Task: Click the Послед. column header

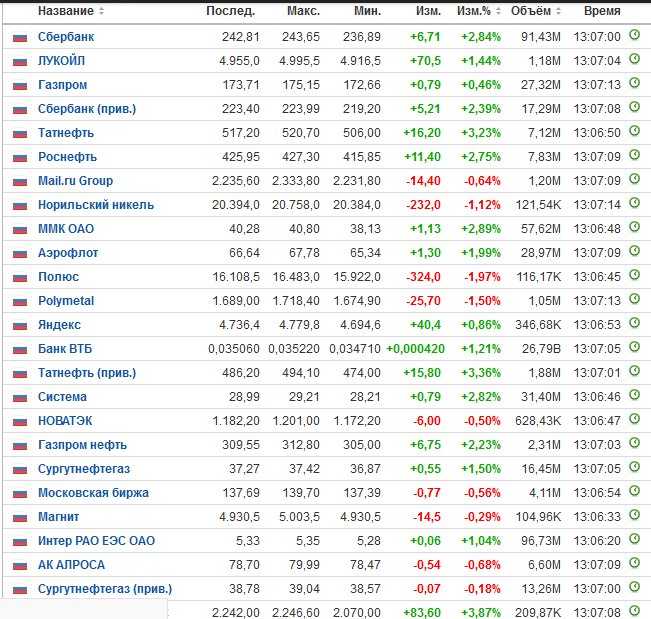Action: pyautogui.click(x=230, y=11)
